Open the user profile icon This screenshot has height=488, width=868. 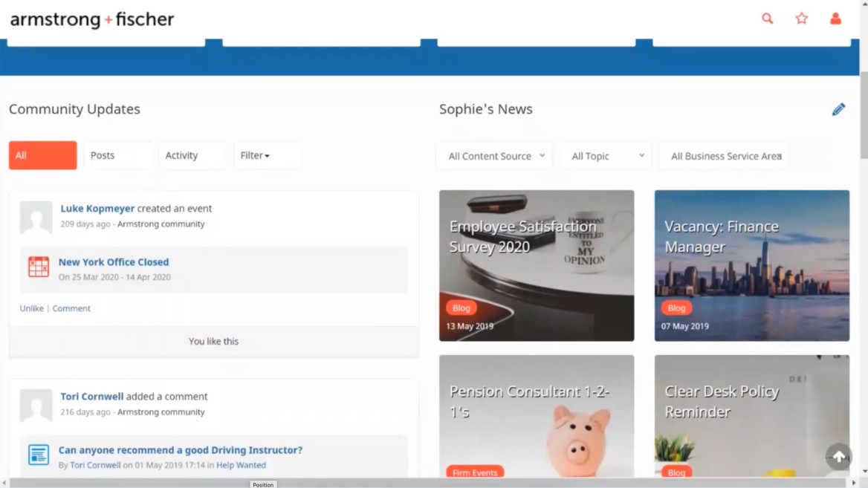pos(836,19)
